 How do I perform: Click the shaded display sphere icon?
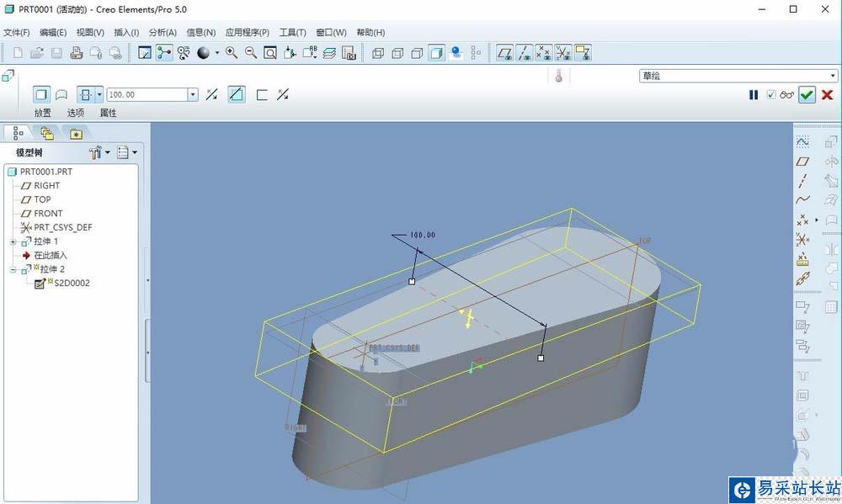click(204, 53)
